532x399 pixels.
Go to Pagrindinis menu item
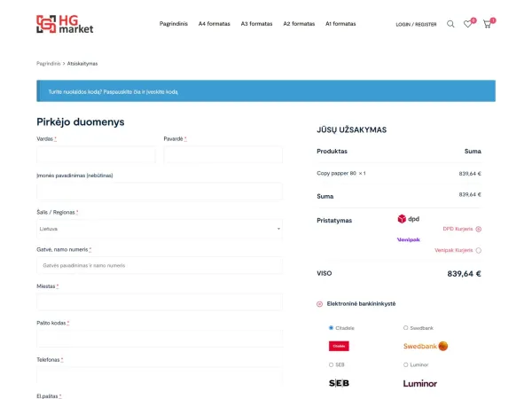(x=174, y=24)
